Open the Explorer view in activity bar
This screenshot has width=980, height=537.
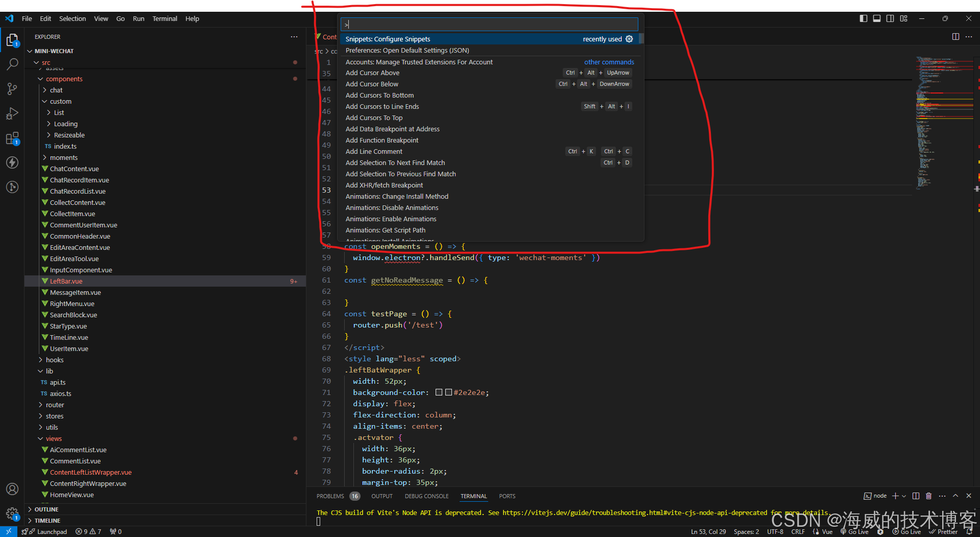click(x=12, y=40)
